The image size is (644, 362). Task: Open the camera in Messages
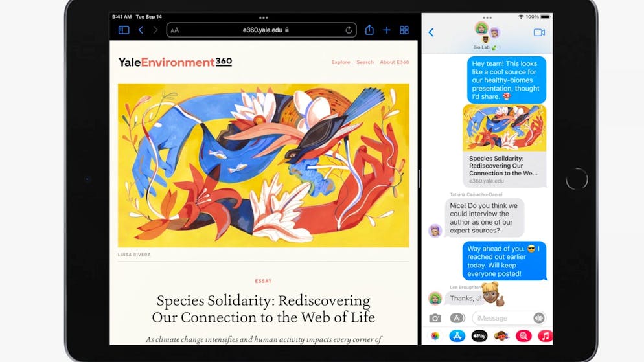[x=435, y=318]
